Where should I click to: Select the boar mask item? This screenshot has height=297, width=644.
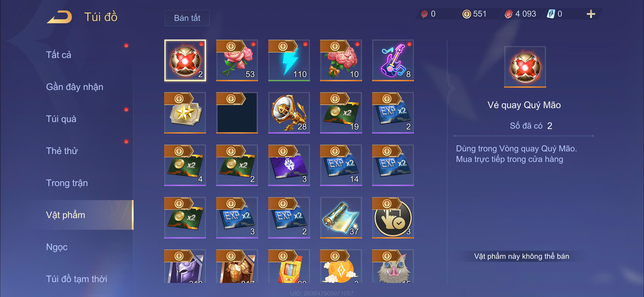click(393, 266)
